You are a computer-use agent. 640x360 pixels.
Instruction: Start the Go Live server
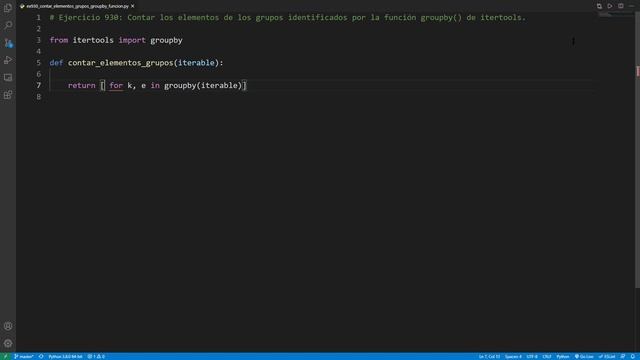tap(584, 356)
